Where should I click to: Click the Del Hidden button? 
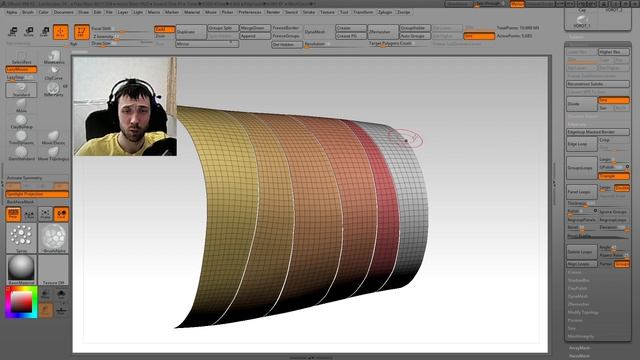pyautogui.click(x=287, y=44)
